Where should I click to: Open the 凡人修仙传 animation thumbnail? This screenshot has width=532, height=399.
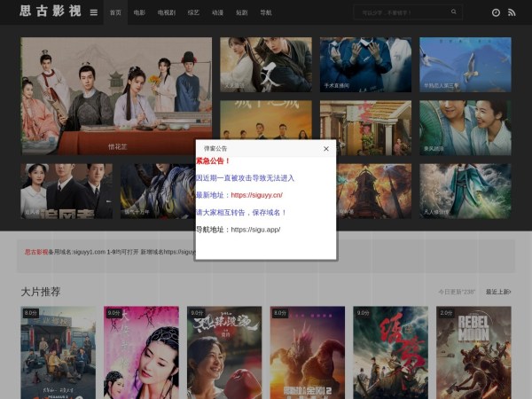[465, 192]
